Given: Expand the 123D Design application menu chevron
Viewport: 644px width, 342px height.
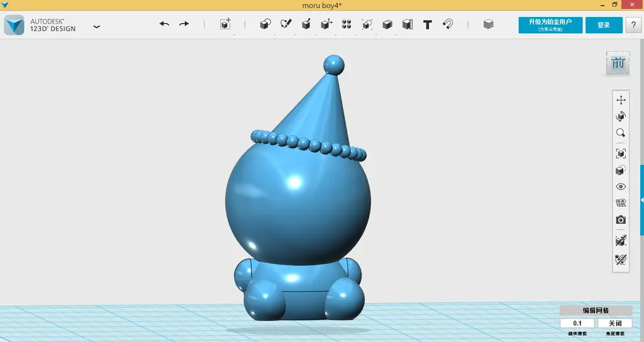Looking at the screenshot, I should pyautogui.click(x=96, y=26).
